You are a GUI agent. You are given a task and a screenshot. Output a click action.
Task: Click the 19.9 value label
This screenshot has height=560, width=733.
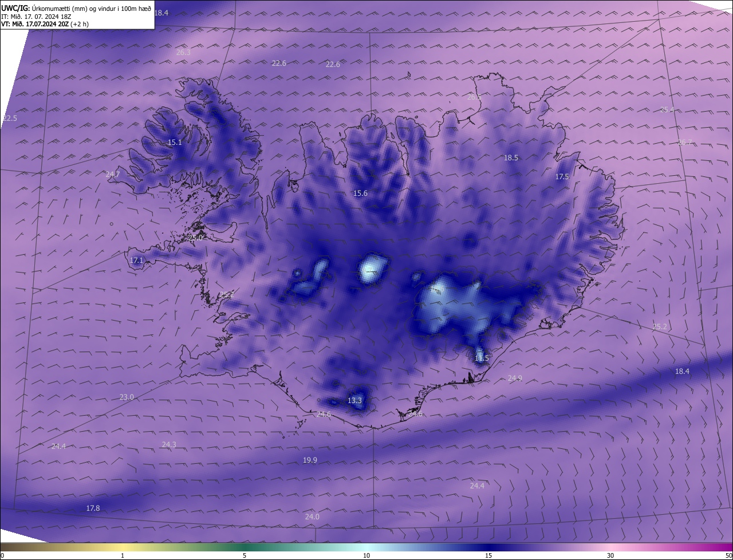pyautogui.click(x=310, y=460)
